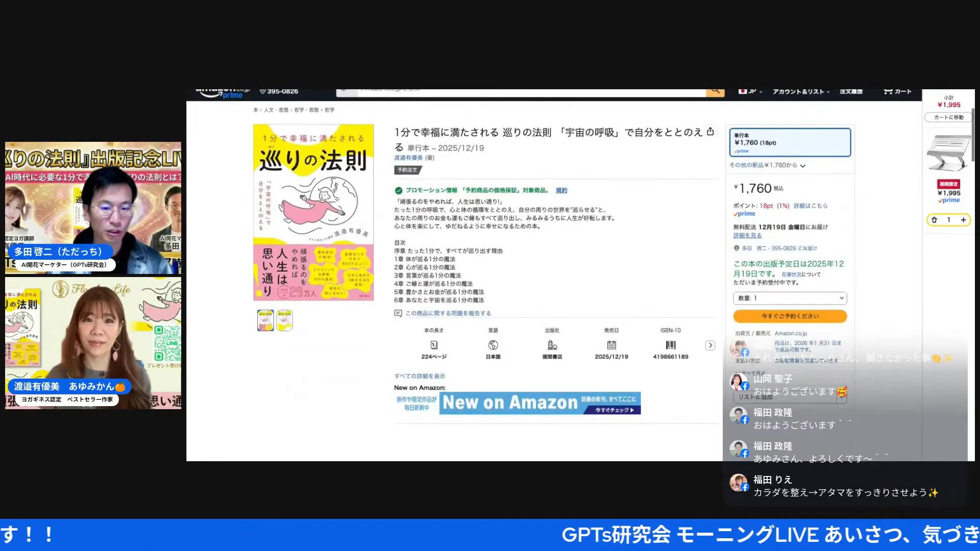Screen dimensions: 980x551
Task: Open the JP language menu
Action: 749,91
